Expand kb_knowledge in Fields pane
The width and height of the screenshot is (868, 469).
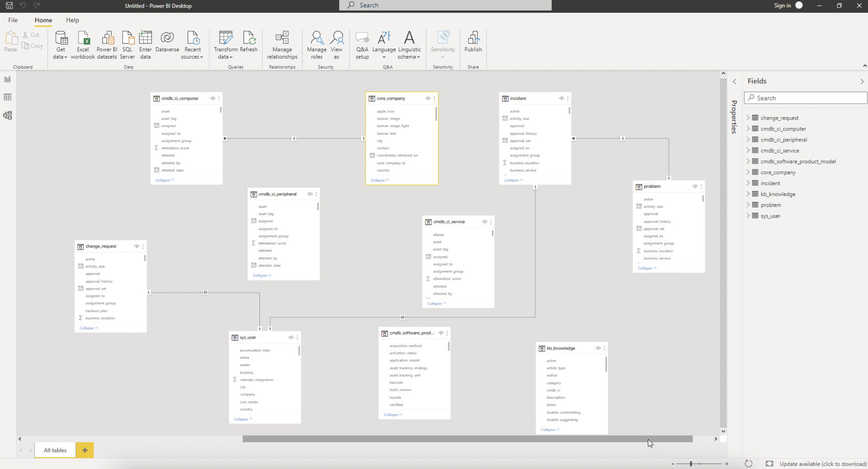748,194
